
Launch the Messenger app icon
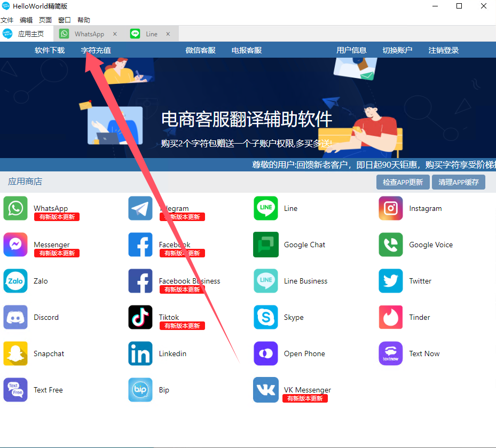(15, 245)
